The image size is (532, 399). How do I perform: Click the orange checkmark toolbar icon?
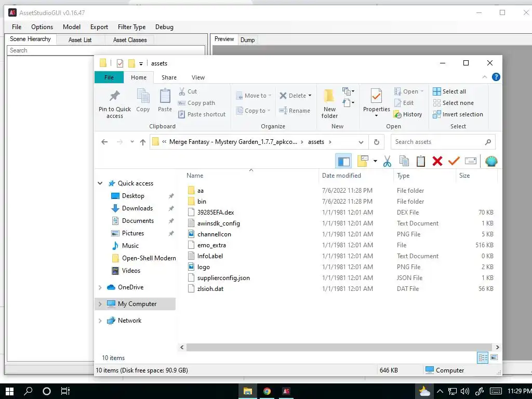pyautogui.click(x=454, y=161)
